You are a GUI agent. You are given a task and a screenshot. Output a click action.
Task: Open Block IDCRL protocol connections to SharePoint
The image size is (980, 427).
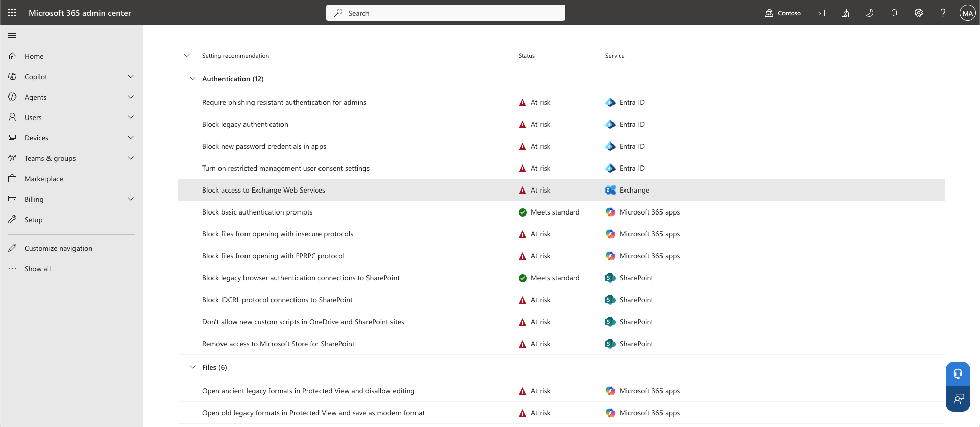tap(277, 300)
